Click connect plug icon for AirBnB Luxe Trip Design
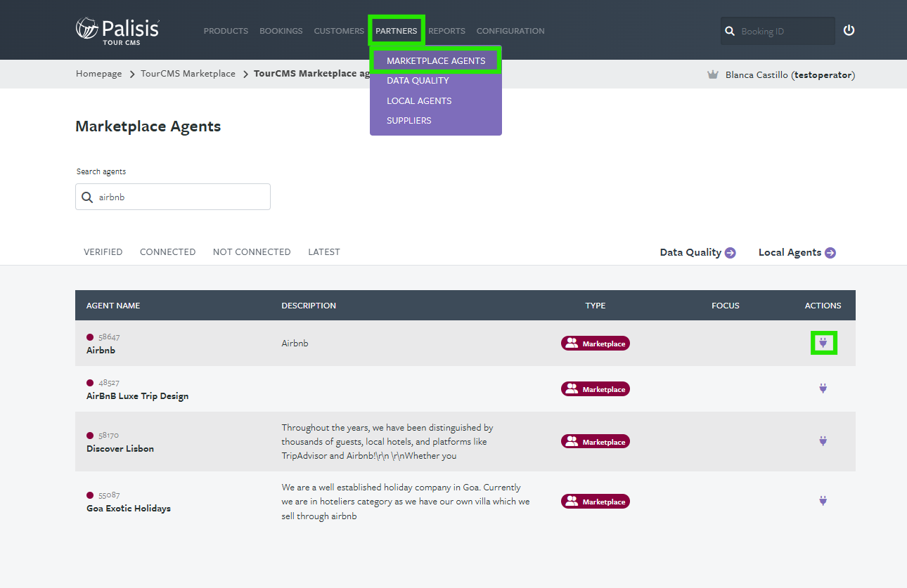Image resolution: width=907 pixels, height=588 pixels. (x=823, y=388)
